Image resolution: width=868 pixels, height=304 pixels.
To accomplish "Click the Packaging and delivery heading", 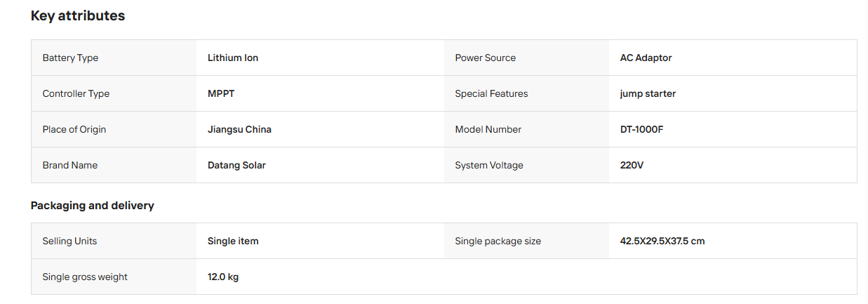I will pos(93,206).
